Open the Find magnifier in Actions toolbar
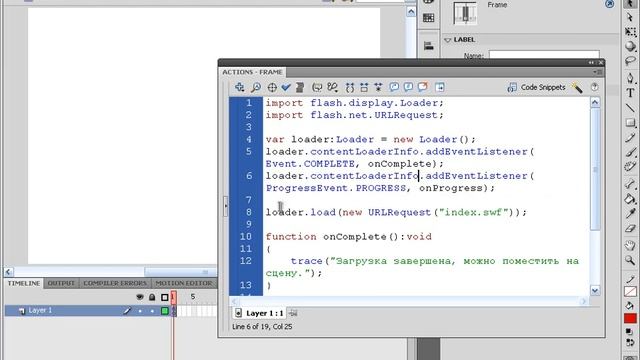This screenshot has width=640, height=360. click(256, 87)
